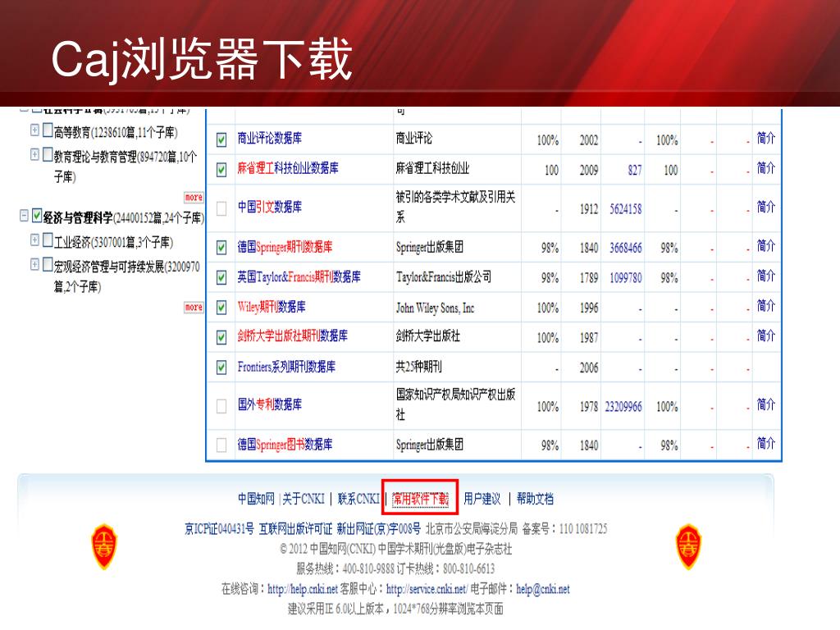Tick the 教育理论与教育管理 tree checkbox
This screenshot has width=840, height=630.
48,155
